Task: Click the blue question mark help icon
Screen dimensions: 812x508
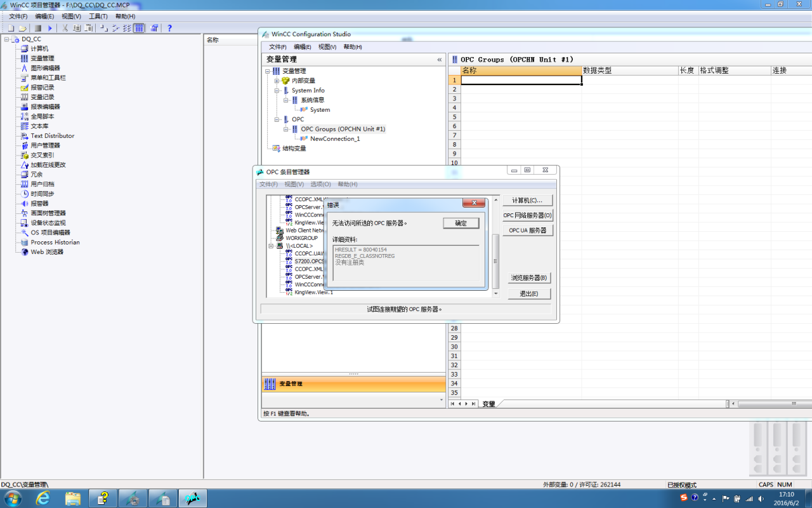Action: pos(169,28)
